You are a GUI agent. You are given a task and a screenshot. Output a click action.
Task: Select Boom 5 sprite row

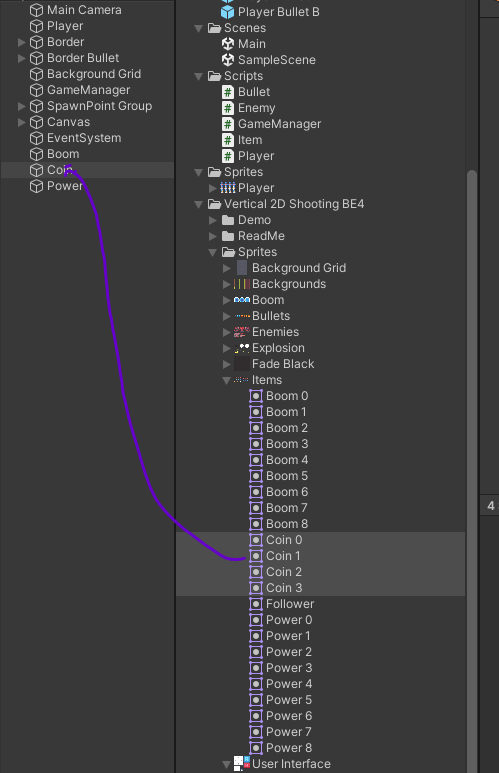tap(321, 476)
